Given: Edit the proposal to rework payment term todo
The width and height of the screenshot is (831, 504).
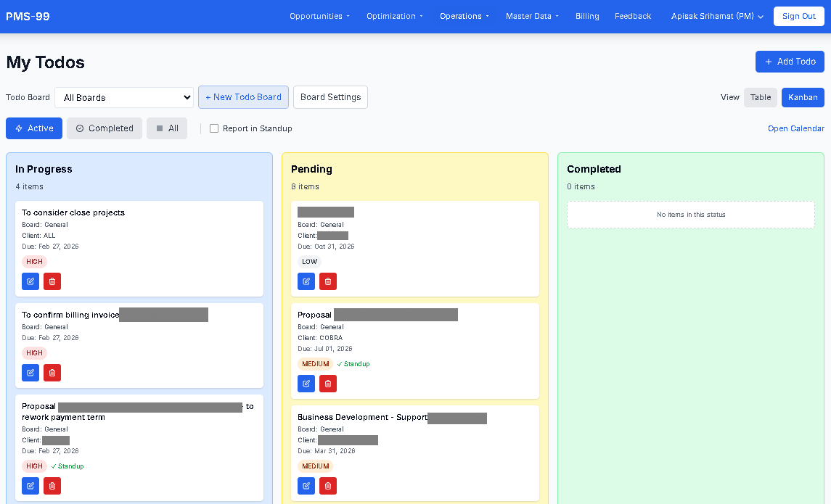Looking at the screenshot, I should coord(30,486).
